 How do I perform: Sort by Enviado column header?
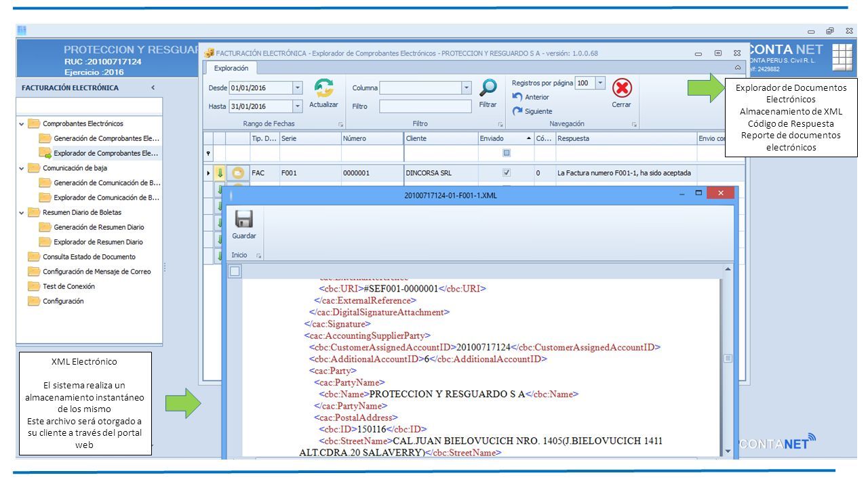(x=506, y=138)
